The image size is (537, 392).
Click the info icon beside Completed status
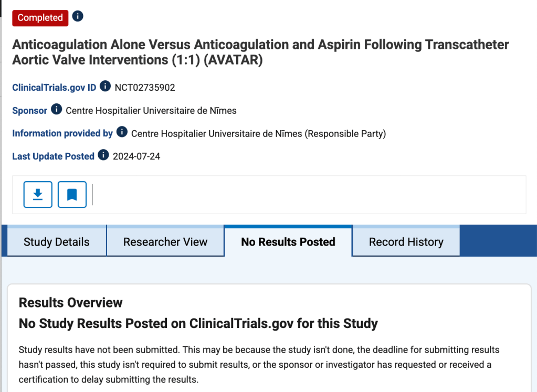coord(78,16)
